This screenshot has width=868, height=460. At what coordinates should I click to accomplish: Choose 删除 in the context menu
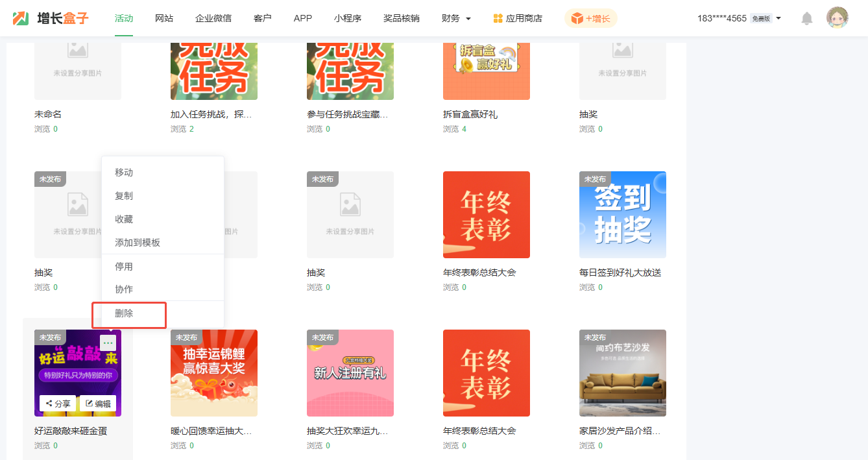pos(163,313)
